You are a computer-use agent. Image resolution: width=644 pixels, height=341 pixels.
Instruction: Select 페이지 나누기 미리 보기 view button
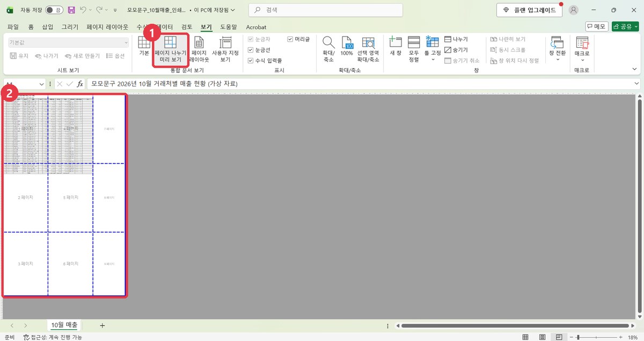tap(171, 50)
